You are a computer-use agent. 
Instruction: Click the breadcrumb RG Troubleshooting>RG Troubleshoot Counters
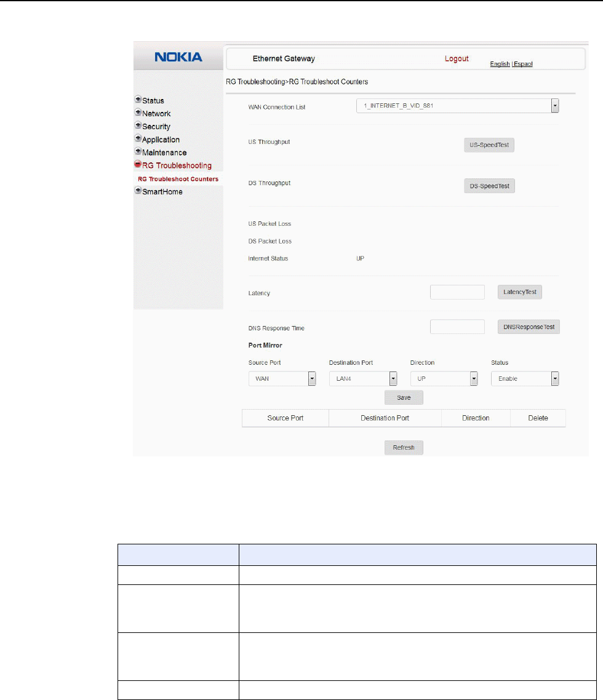coord(297,82)
